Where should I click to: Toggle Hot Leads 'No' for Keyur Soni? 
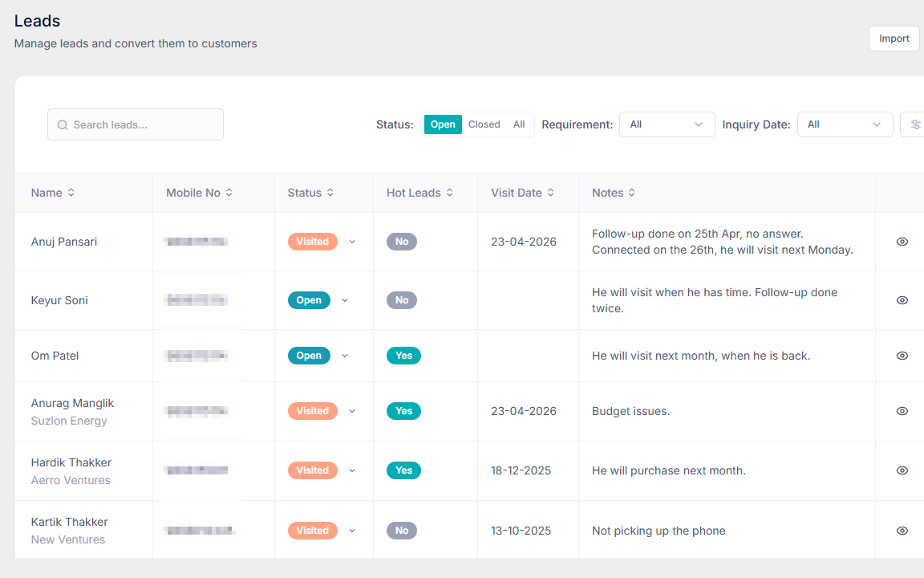(402, 300)
